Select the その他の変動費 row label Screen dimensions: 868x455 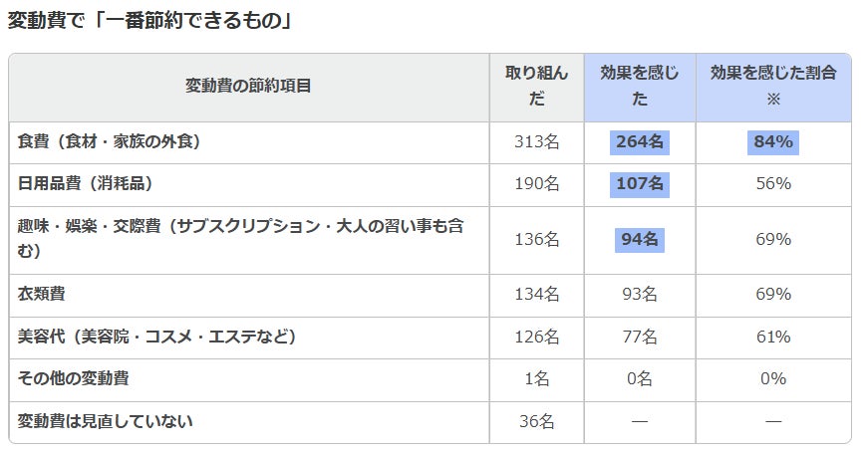73,378
